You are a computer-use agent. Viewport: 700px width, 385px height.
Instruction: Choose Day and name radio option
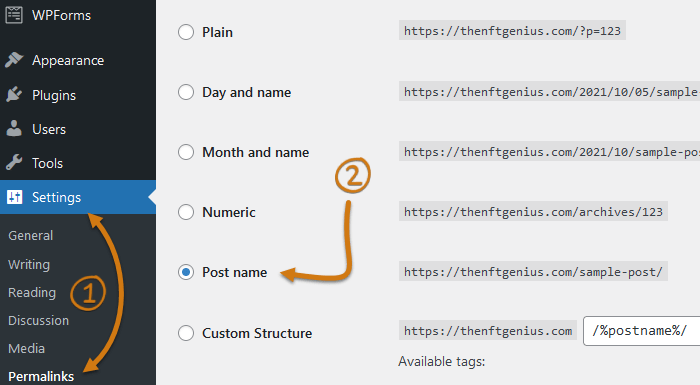(x=186, y=92)
